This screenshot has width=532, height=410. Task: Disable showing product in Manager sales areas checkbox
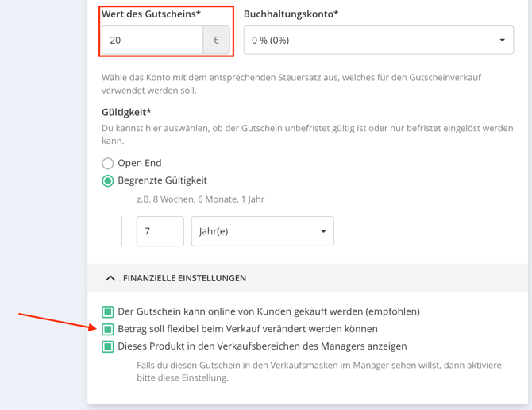click(108, 346)
